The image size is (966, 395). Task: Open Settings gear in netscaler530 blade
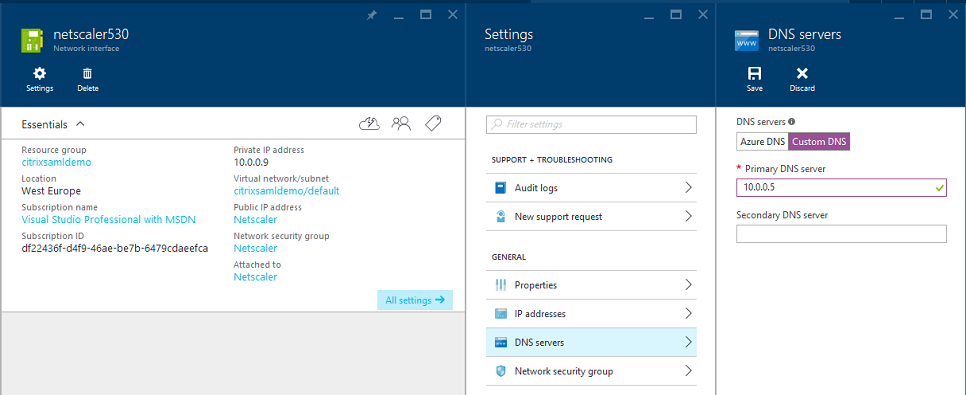(39, 75)
